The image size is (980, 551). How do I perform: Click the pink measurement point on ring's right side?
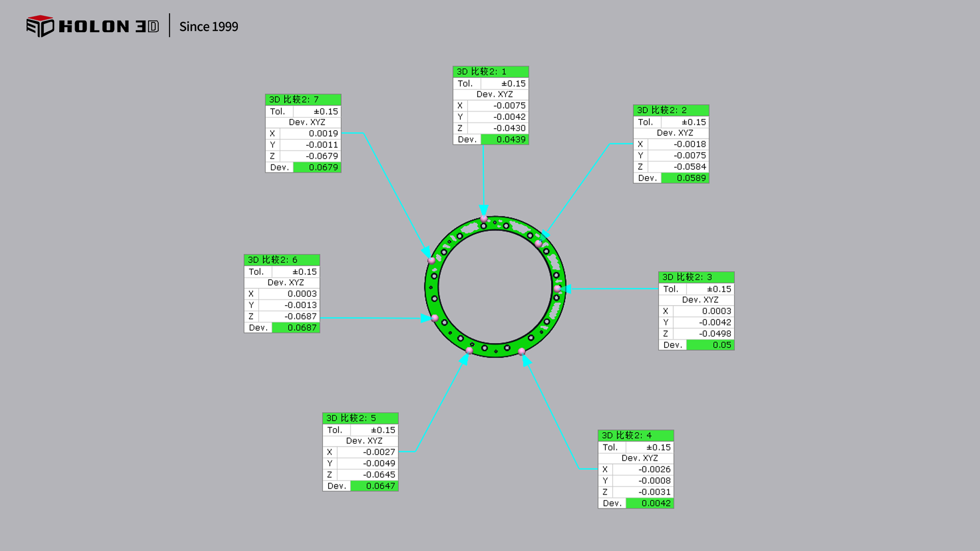pyautogui.click(x=557, y=289)
